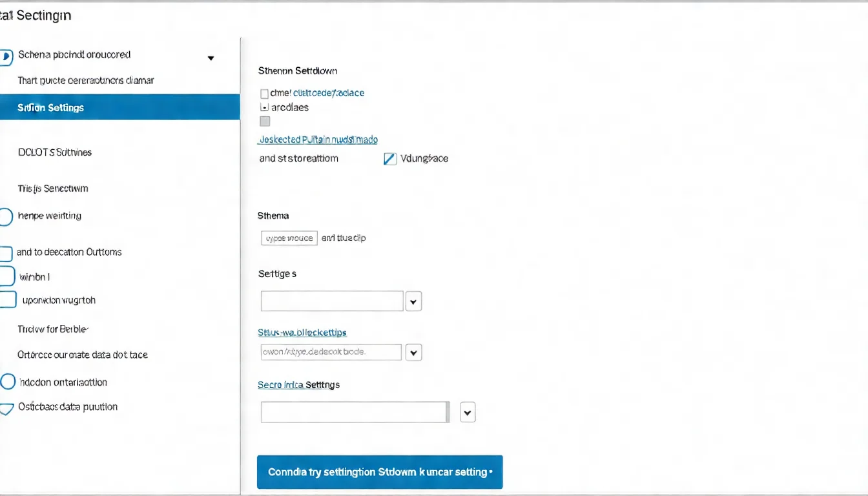Enable the 'clme! cluttcedef/cdace' checkbox
Image resolution: width=868 pixels, height=496 pixels.
pyautogui.click(x=264, y=94)
